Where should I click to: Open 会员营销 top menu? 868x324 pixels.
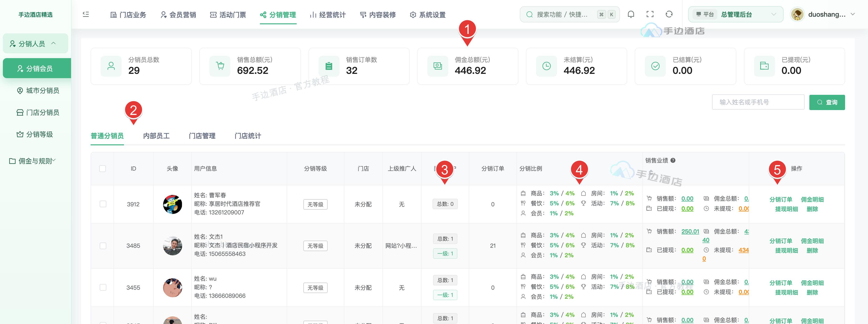pyautogui.click(x=178, y=15)
